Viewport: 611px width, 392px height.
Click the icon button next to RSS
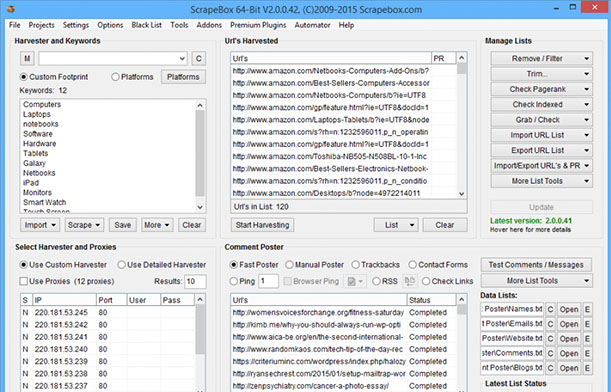(410, 281)
